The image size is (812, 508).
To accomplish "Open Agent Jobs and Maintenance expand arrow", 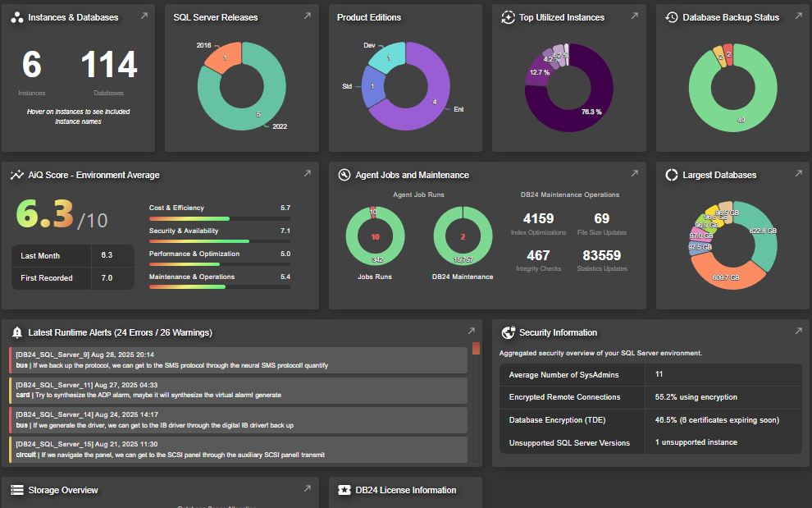I will coord(634,174).
